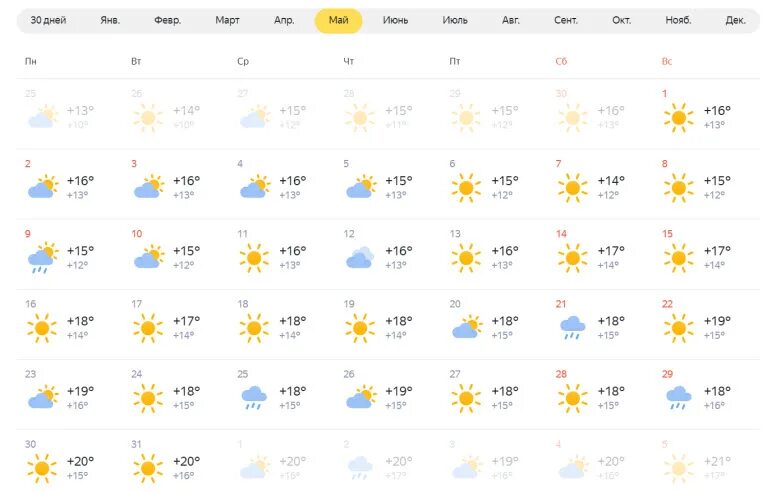
Task: Switch to the 30 дней tab
Action: coord(48,20)
